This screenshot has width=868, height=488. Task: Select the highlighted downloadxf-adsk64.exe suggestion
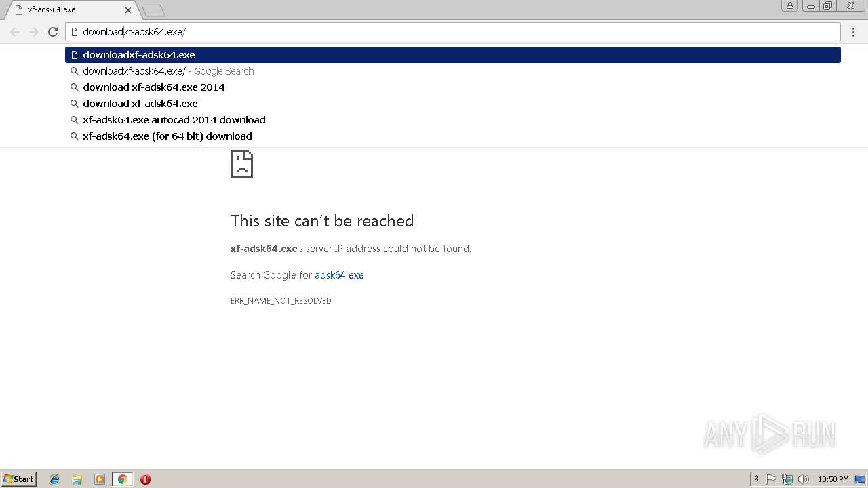click(453, 55)
